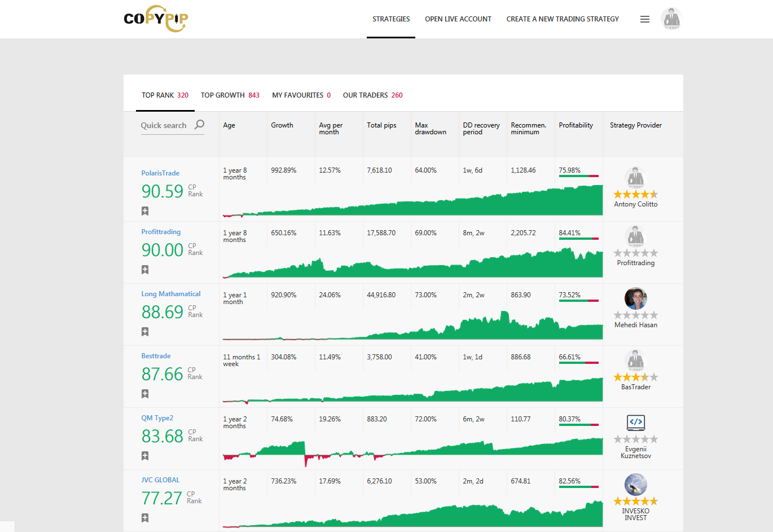
Task: Bookmark the Long Mathamatical strategy
Action: 145,332
